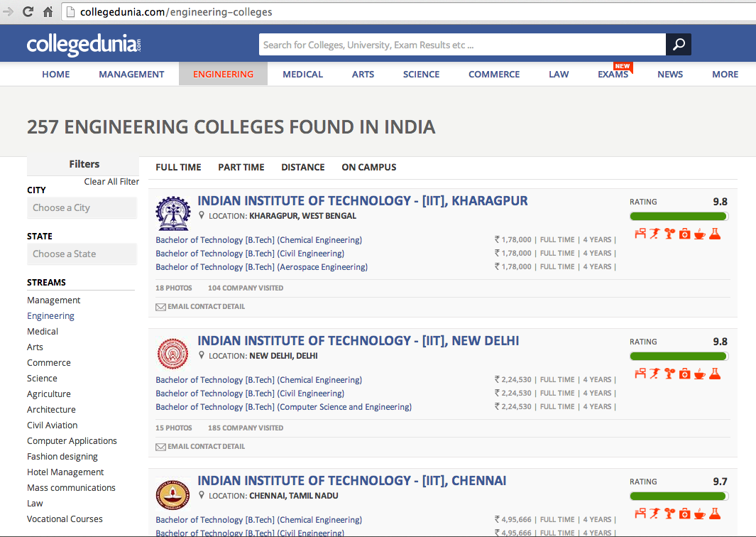Click IIT Chennai medical kit icon
The width and height of the screenshot is (756, 537).
(684, 514)
